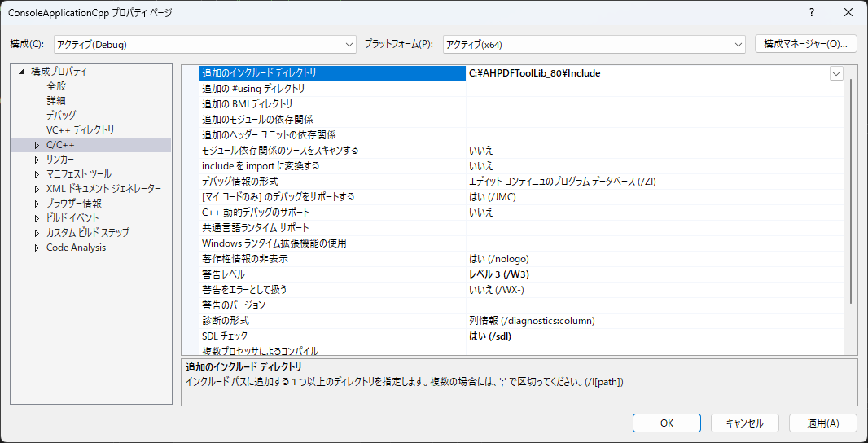Select VC++ ディレクトリ in the tree

point(80,130)
